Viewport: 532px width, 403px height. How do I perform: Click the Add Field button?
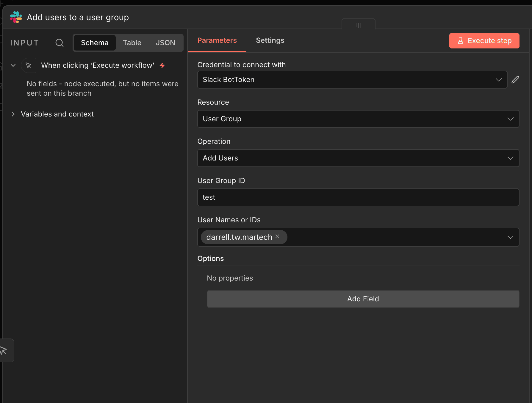pos(363,299)
